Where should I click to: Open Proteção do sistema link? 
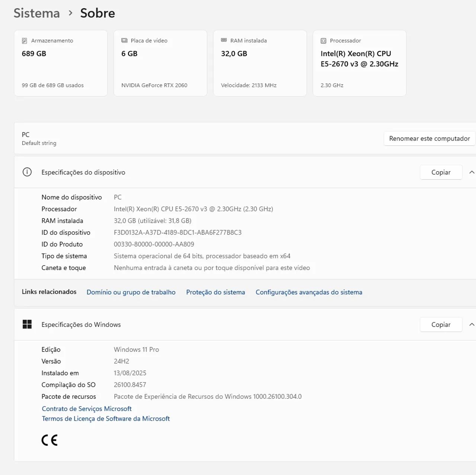(216, 292)
